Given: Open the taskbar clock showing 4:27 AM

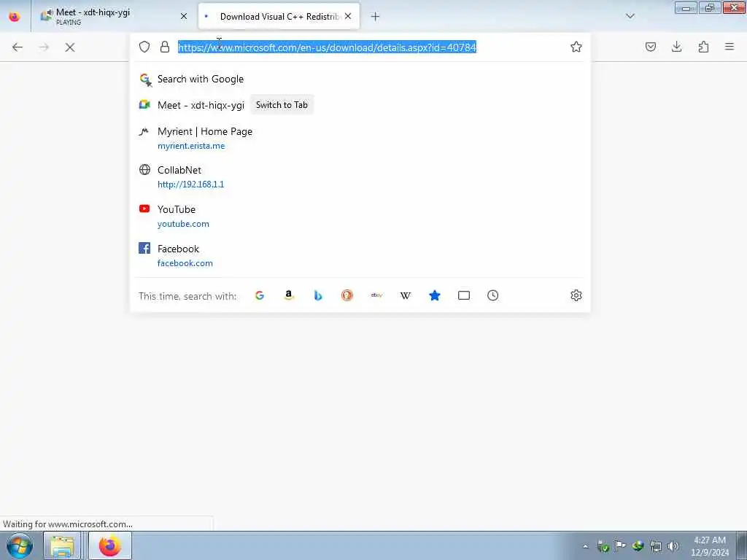Looking at the screenshot, I should (x=709, y=546).
